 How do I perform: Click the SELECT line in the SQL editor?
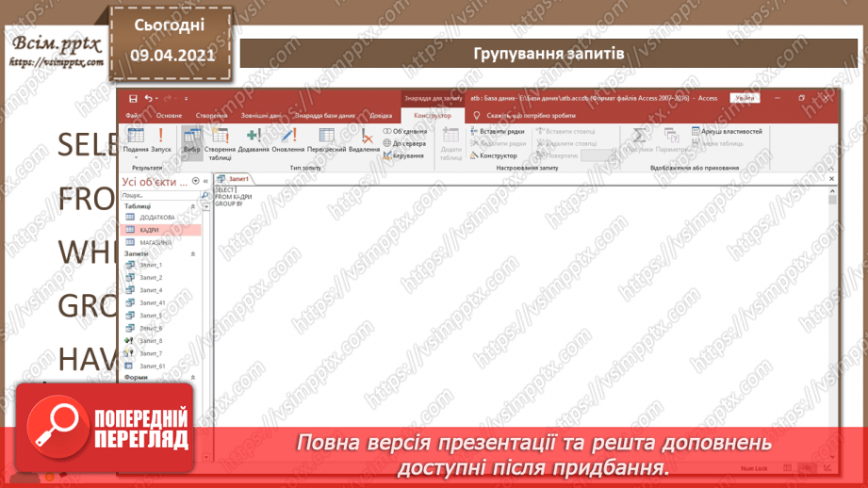pyautogui.click(x=224, y=189)
